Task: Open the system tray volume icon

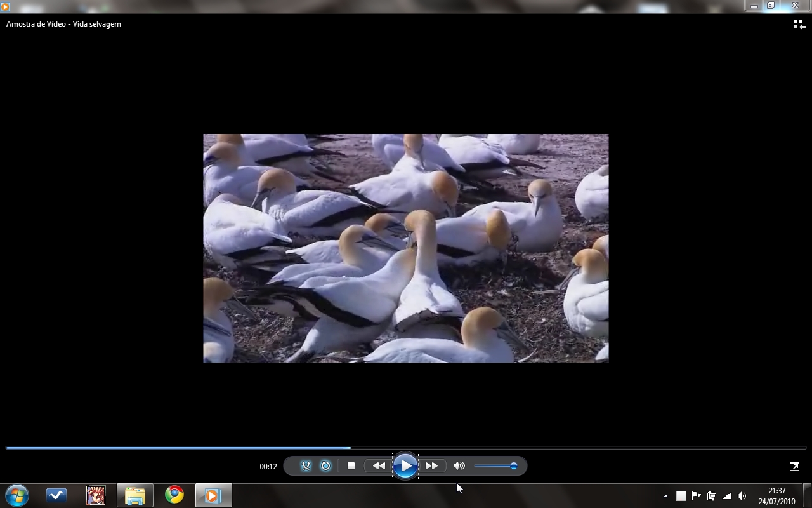Action: (x=742, y=496)
